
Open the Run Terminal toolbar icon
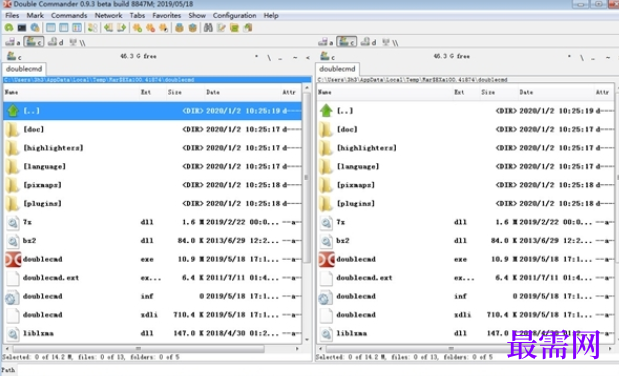pyautogui.click(x=22, y=28)
